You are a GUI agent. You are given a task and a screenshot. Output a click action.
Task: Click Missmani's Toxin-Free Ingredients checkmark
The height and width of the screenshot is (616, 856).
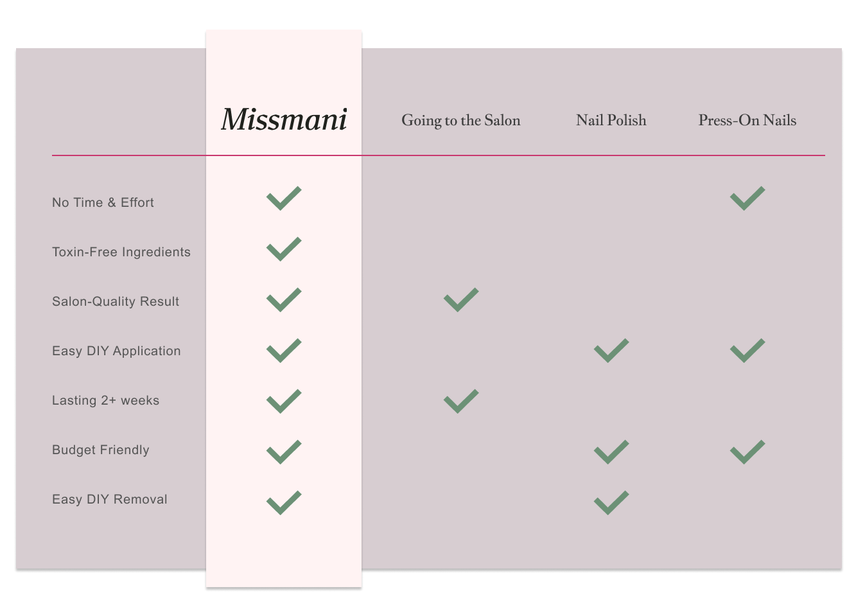[x=284, y=249]
